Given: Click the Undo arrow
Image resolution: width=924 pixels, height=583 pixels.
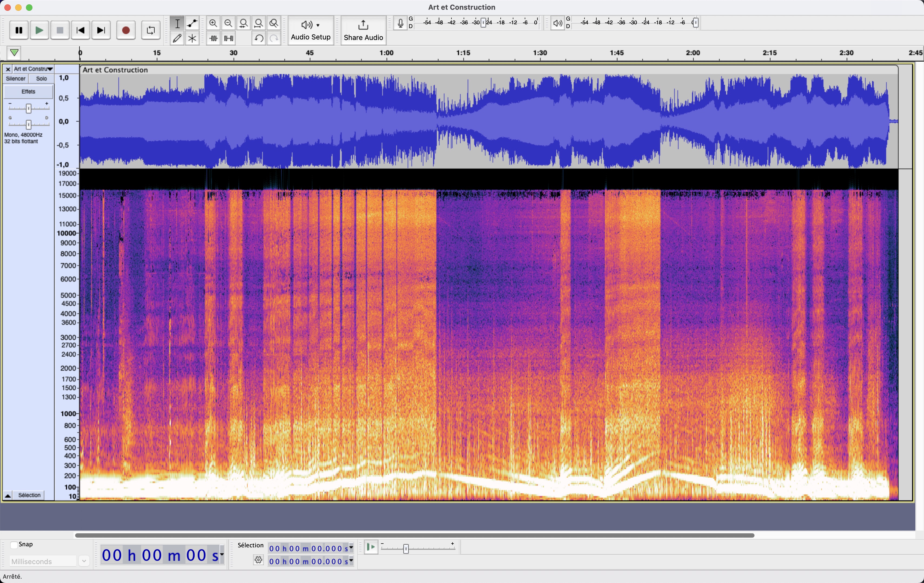Looking at the screenshot, I should tap(259, 38).
